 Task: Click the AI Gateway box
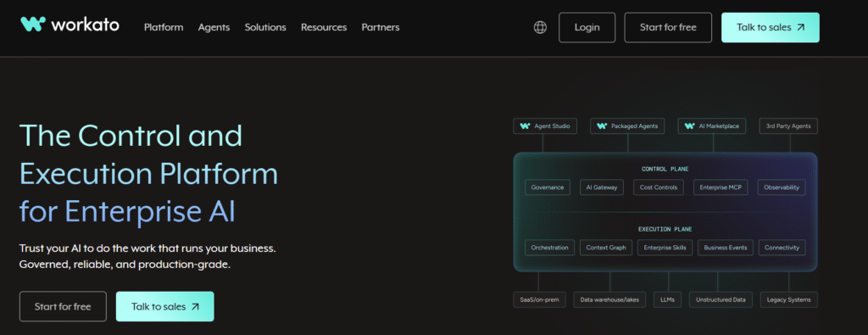pos(602,187)
